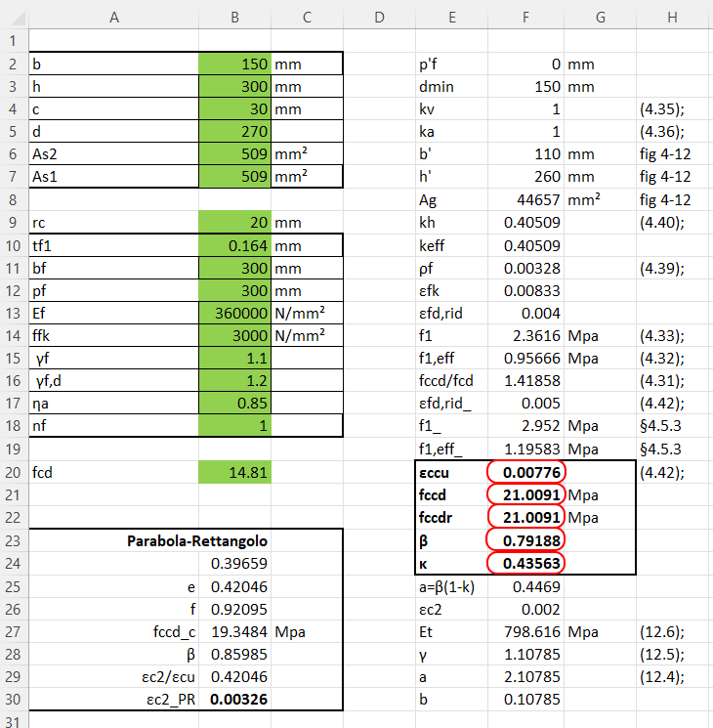This screenshot has height=728, width=713.
Task: Click the circled κ value 0.43563
Action: pyautogui.click(x=525, y=563)
